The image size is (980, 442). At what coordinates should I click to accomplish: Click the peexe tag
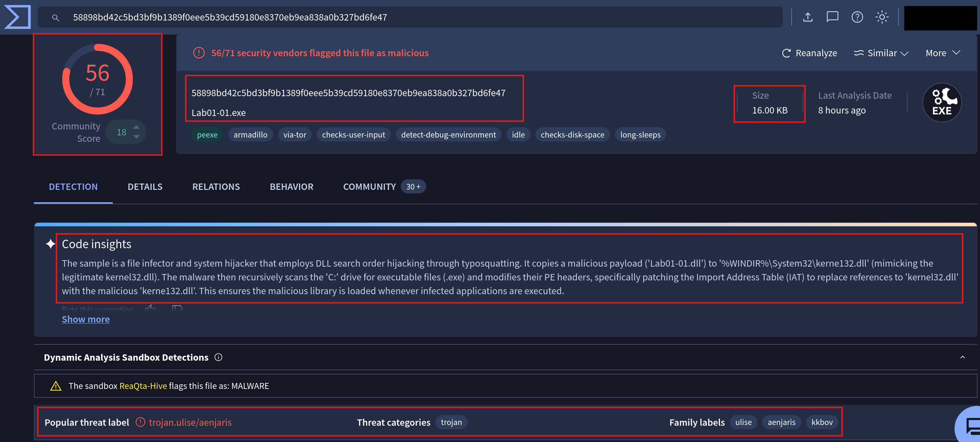click(x=207, y=135)
